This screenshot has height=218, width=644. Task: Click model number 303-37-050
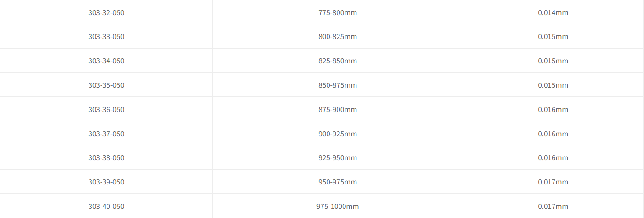pos(106,134)
